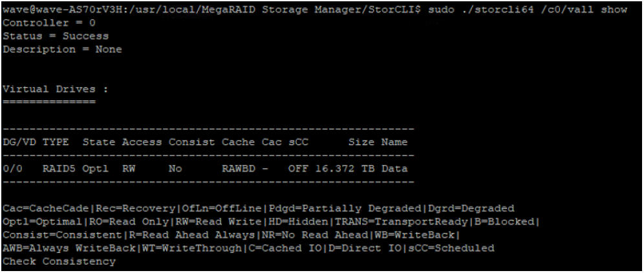
Task: Click the Cache column header
Action: [x=239, y=142]
